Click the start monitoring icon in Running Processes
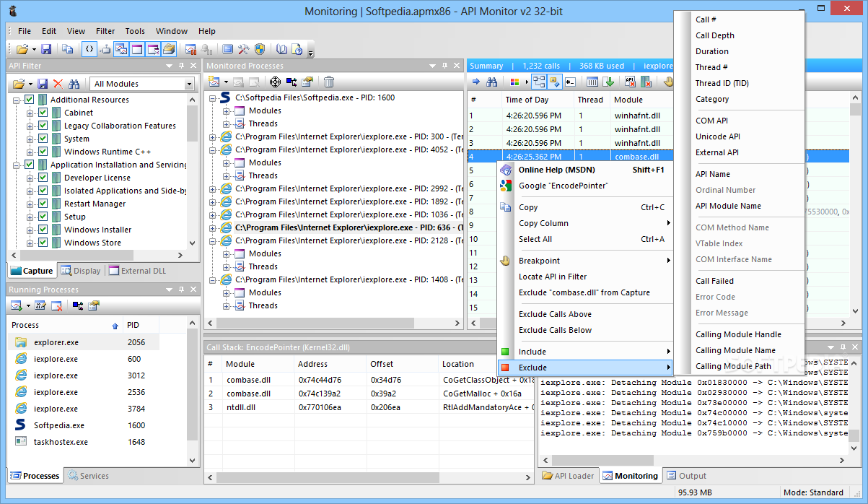Image resolution: width=868 pixels, height=504 pixels. coord(17,306)
